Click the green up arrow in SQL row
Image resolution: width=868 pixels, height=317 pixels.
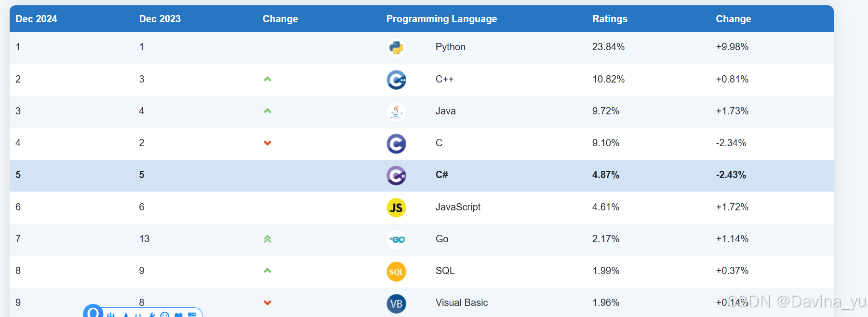click(x=267, y=271)
